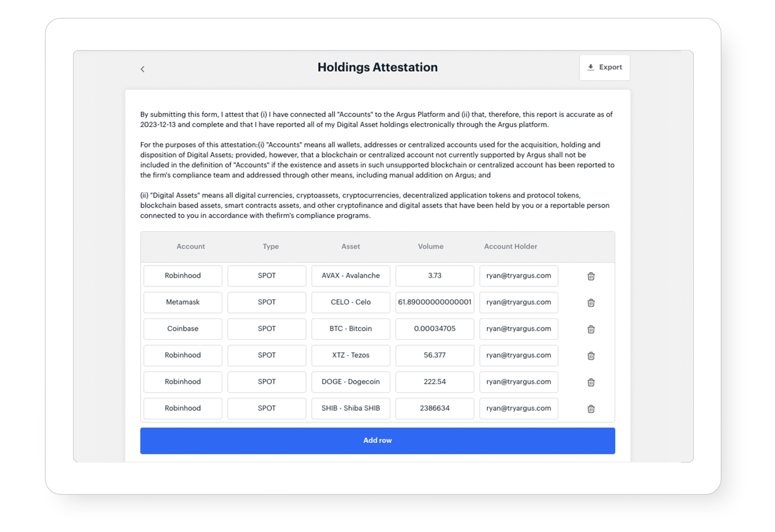Select Robinhood account field in XTZ row
The width and height of the screenshot is (775, 532).
[183, 355]
